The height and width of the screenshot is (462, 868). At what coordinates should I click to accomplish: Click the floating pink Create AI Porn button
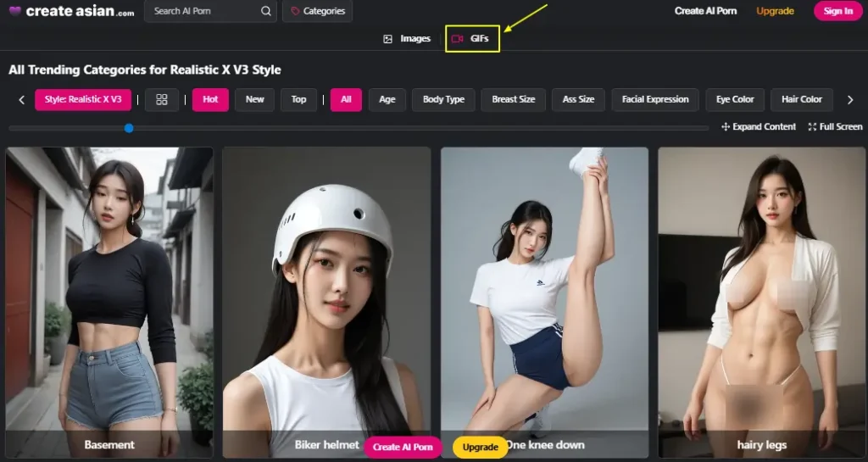point(403,447)
